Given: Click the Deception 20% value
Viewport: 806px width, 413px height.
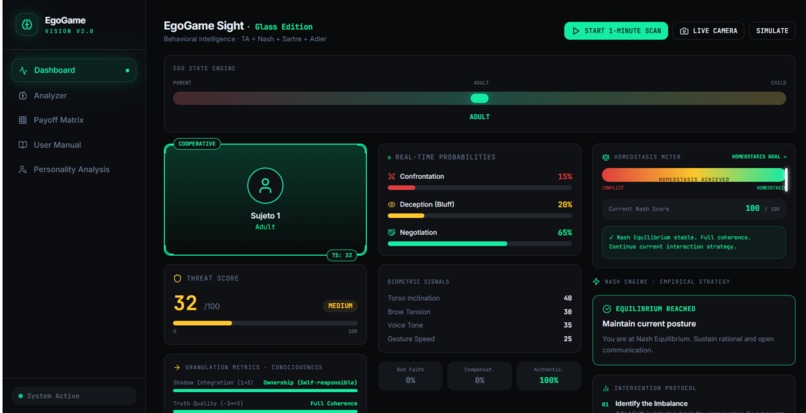Looking at the screenshot, I should [x=565, y=204].
